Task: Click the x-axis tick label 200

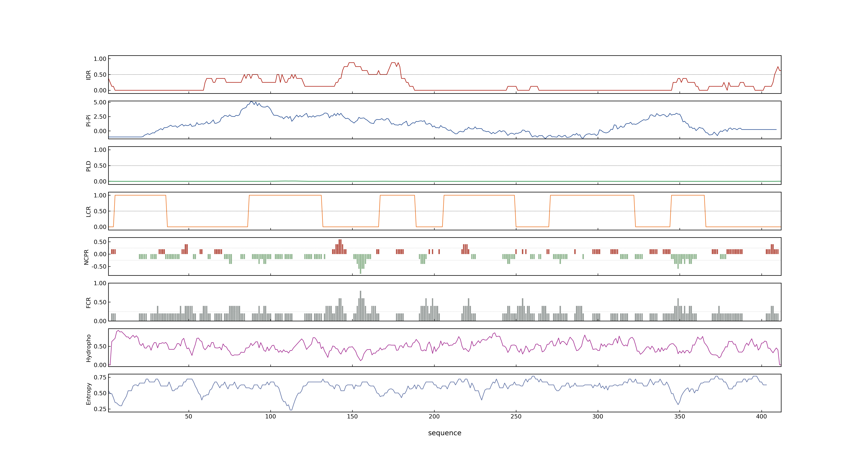Action: (x=434, y=416)
